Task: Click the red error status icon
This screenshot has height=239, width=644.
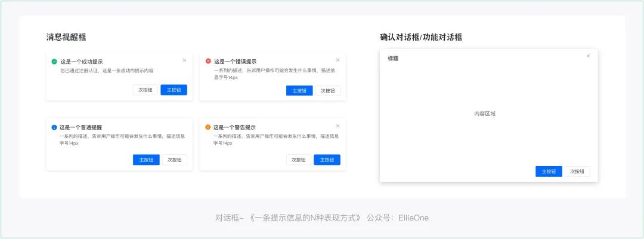Action: (208, 61)
